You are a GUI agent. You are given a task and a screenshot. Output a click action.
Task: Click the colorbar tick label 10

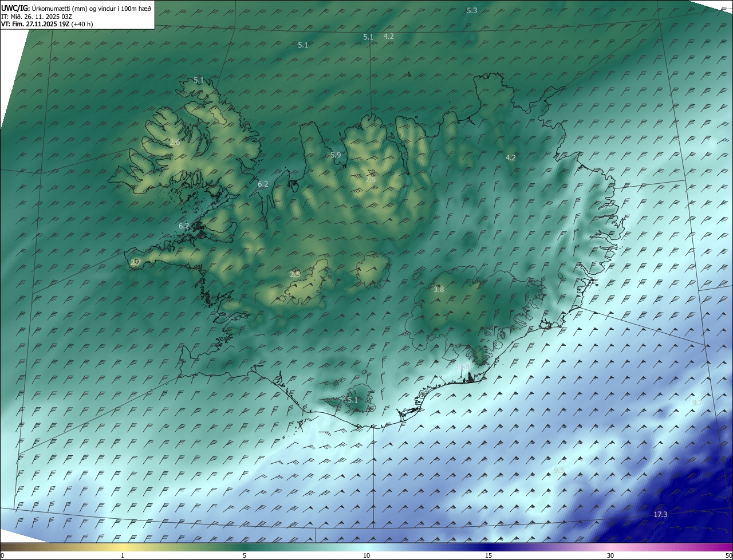[366, 555]
